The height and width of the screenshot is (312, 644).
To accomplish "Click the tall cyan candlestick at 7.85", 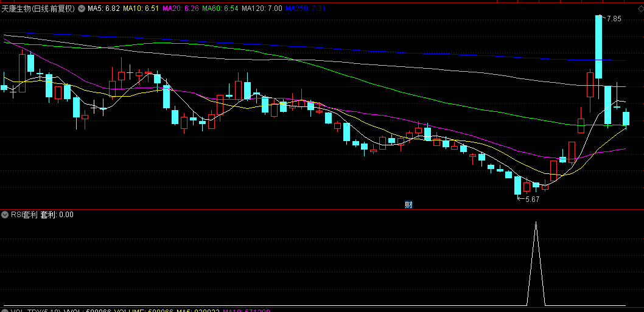I will 599,46.
